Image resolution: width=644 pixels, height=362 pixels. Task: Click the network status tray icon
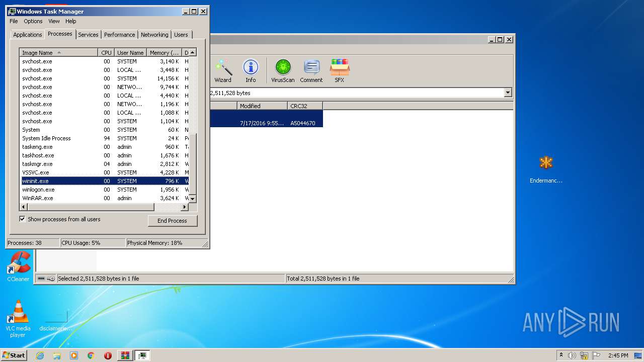584,355
